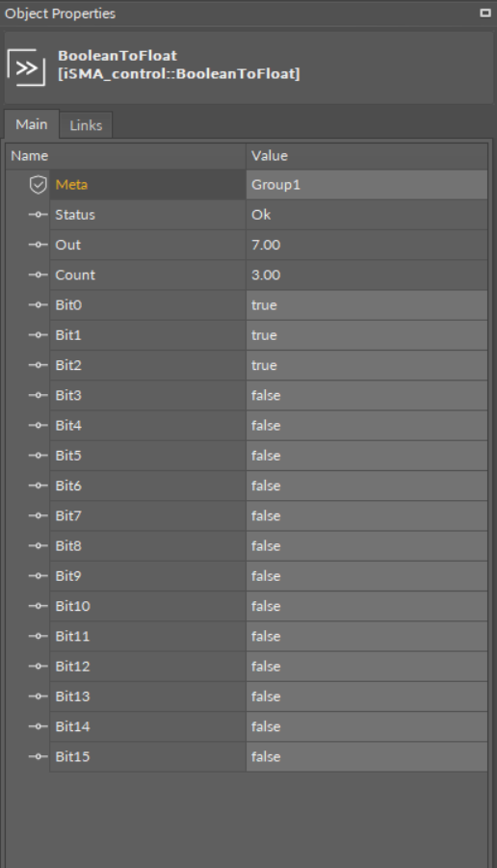This screenshot has width=497, height=868.
Task: Click the shield icon beside Meta
Action: pos(38,185)
